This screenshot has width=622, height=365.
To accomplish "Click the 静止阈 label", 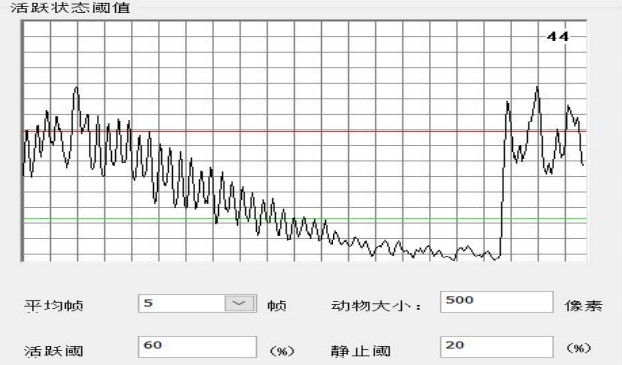I will coord(361,351).
